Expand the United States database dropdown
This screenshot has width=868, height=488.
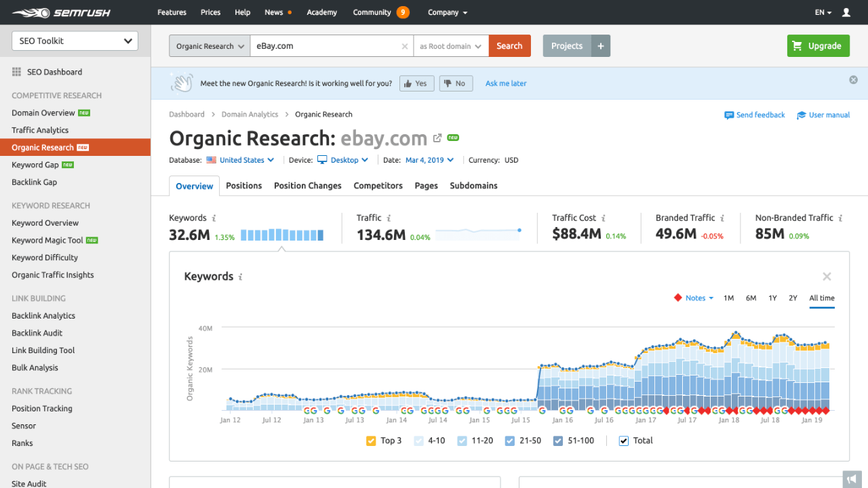247,161
